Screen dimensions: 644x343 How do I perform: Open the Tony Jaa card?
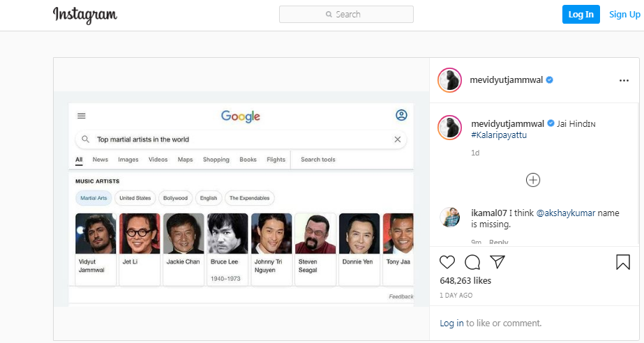point(398,249)
